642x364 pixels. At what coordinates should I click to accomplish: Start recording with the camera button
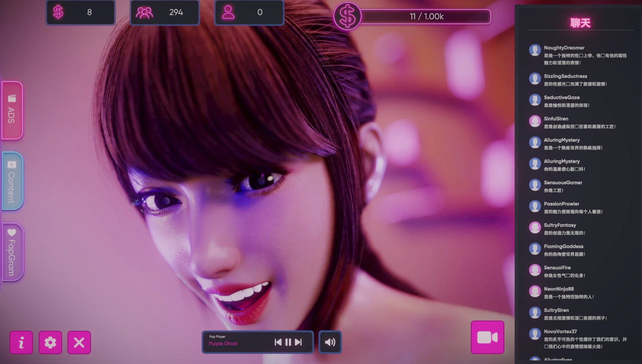pyautogui.click(x=487, y=337)
